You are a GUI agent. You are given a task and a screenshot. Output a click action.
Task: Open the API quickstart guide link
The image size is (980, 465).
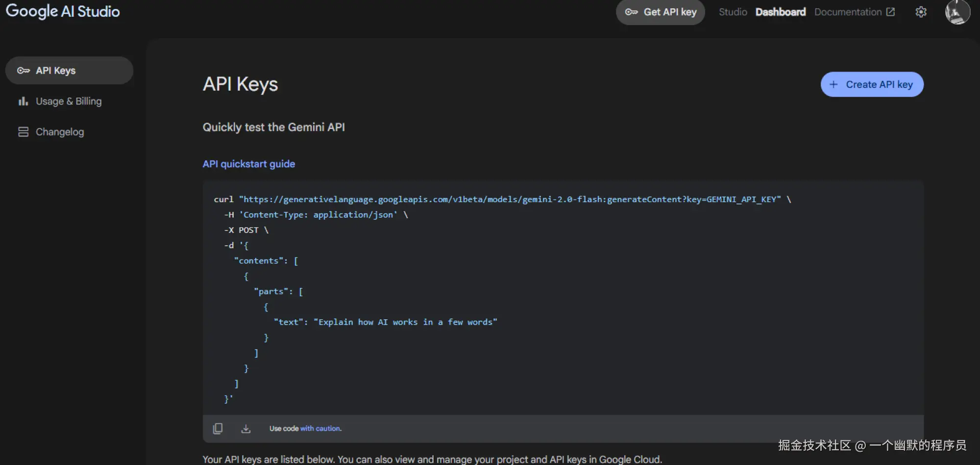point(248,163)
